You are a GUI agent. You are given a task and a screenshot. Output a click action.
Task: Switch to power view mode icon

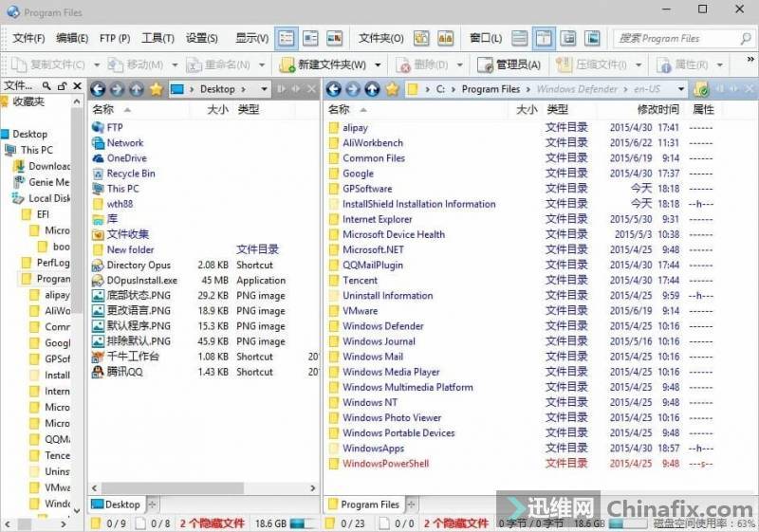tap(310, 38)
